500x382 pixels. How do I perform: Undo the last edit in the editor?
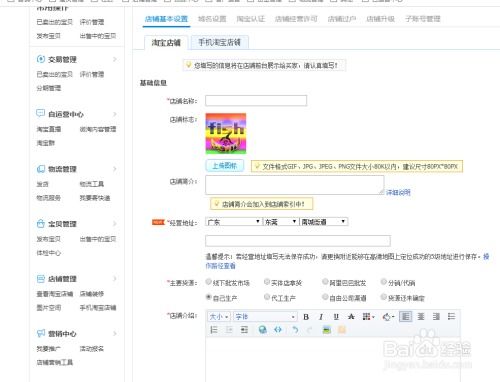point(295,330)
